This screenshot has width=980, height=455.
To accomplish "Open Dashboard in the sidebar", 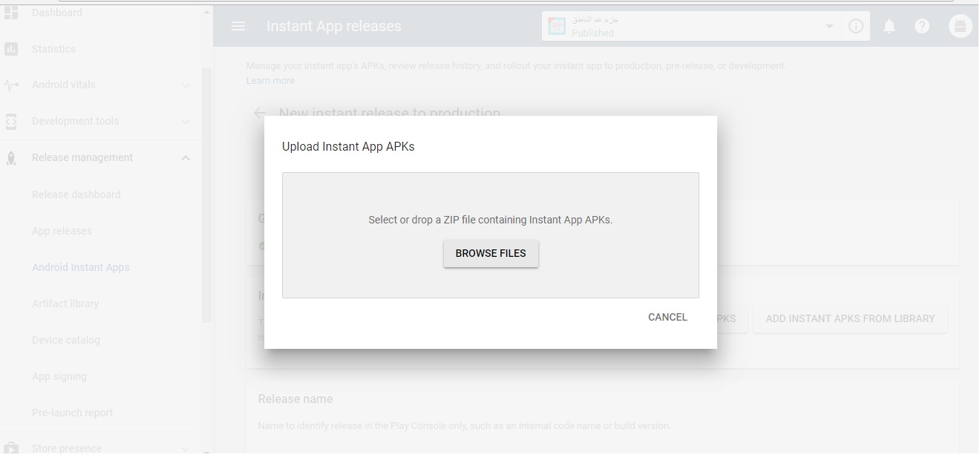I will coord(56,13).
